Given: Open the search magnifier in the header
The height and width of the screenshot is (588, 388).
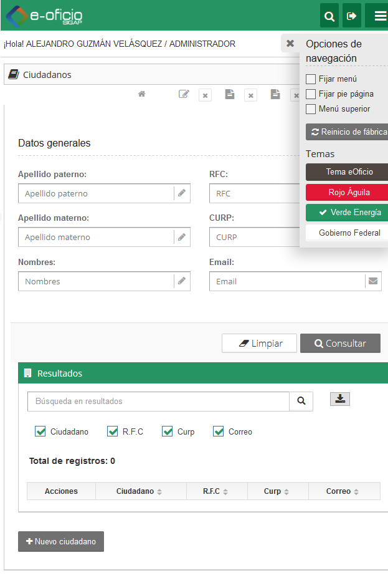Looking at the screenshot, I should tap(329, 16).
